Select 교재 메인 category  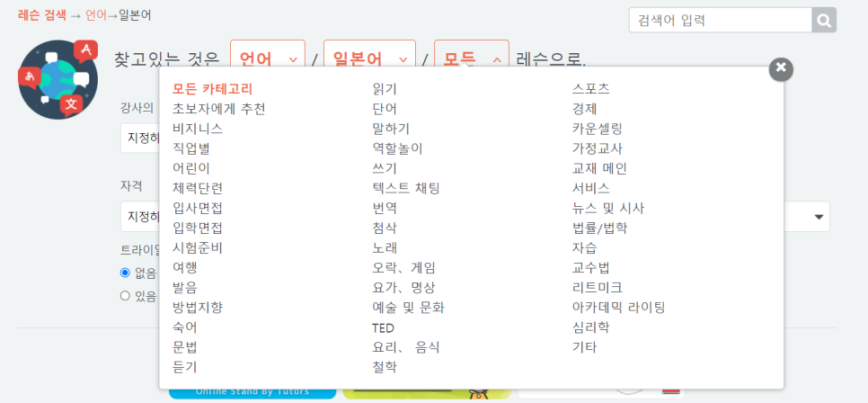(x=599, y=168)
